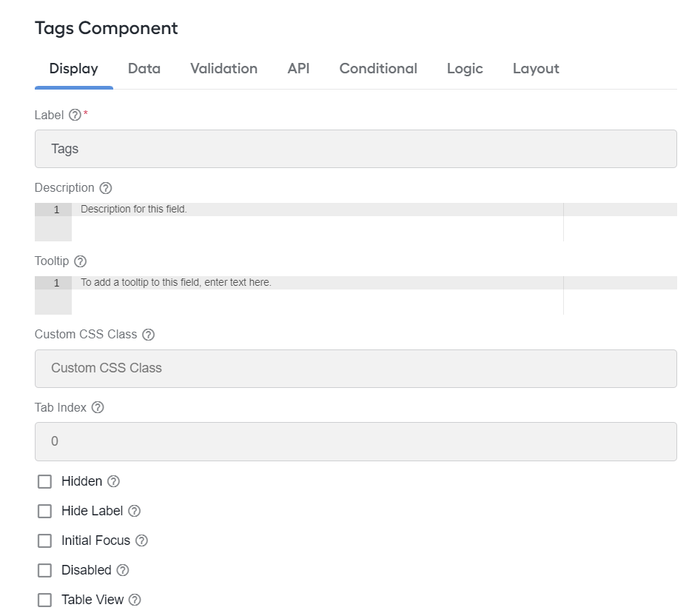Enable the Table View checkbox

pos(44,600)
